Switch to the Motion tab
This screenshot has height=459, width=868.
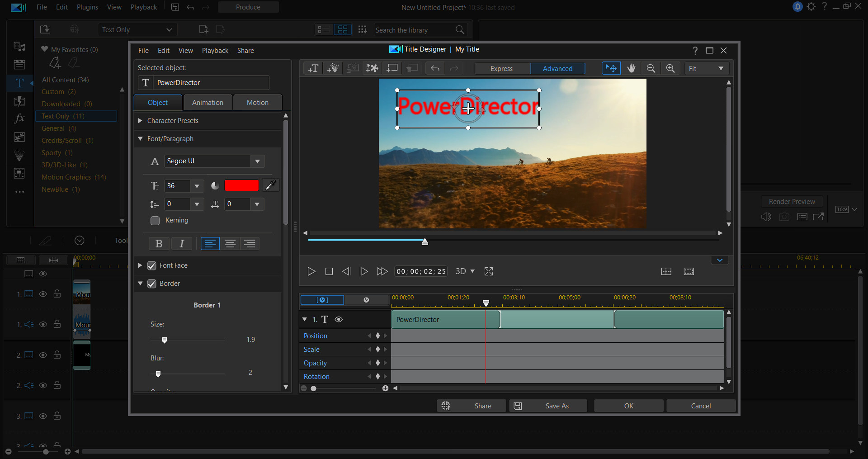(x=257, y=102)
